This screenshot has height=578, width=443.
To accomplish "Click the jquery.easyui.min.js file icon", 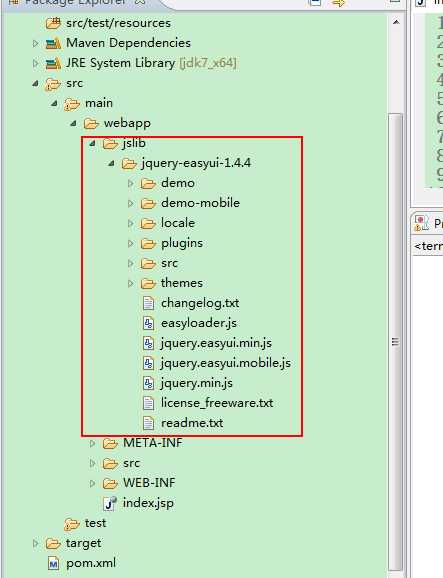I will pyautogui.click(x=148, y=343).
